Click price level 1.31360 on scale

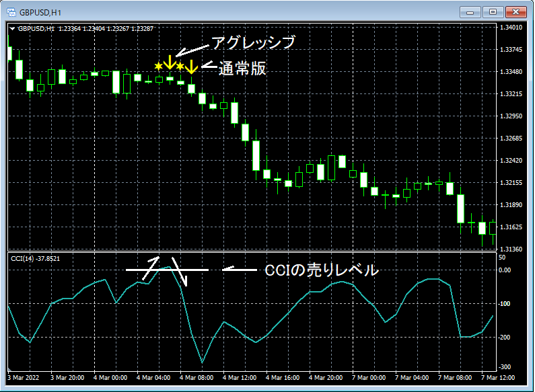511,249
